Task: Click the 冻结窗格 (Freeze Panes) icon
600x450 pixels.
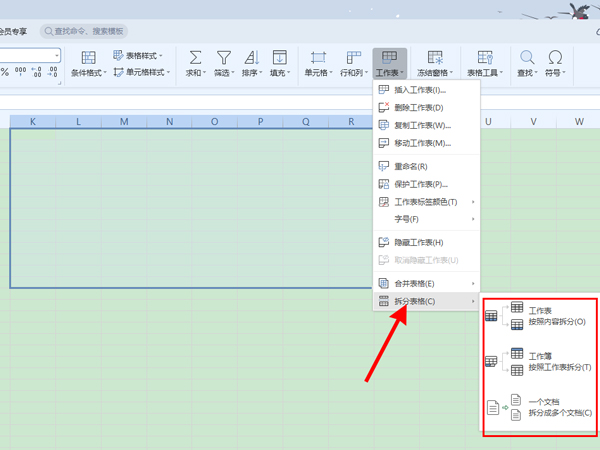Action: click(x=435, y=58)
